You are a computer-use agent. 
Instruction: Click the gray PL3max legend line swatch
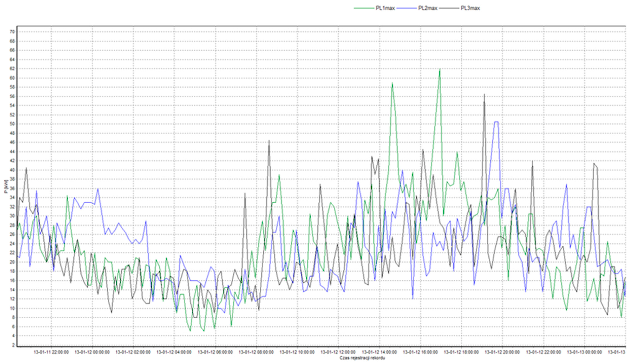tap(449, 8)
